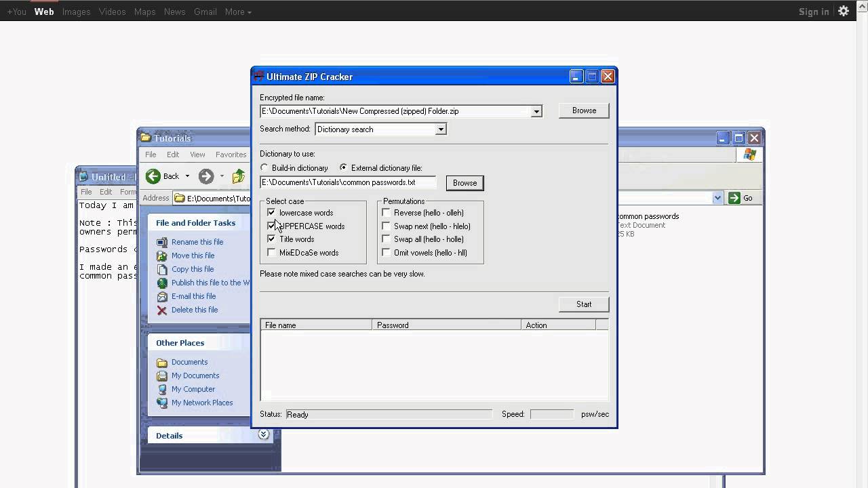Screen dimensions: 868x488
Task: Click the Google Sign in link
Action: coord(814,12)
